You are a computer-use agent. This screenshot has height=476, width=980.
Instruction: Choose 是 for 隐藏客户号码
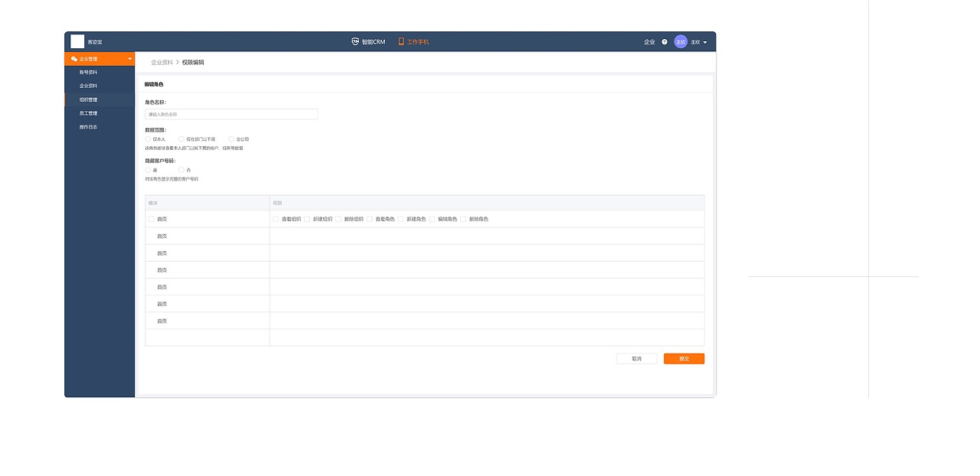click(149, 170)
